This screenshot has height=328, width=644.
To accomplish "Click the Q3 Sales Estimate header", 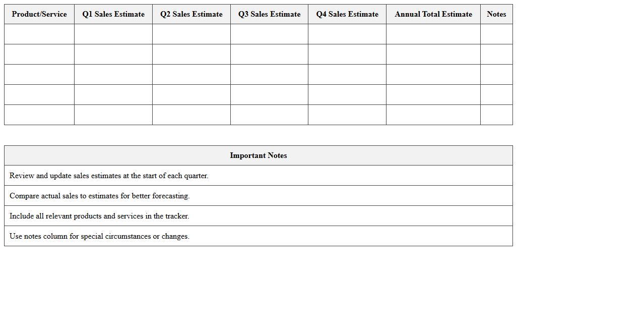I will pyautogui.click(x=269, y=14).
